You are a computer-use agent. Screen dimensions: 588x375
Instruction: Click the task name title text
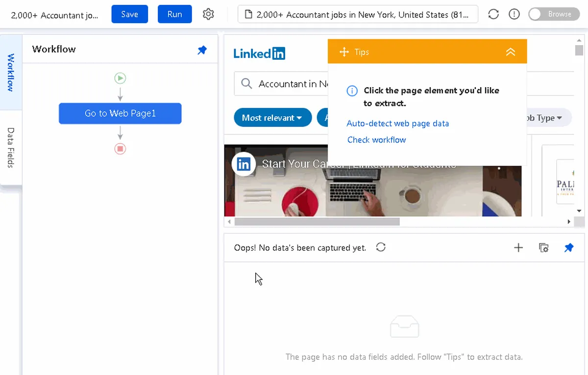click(54, 15)
